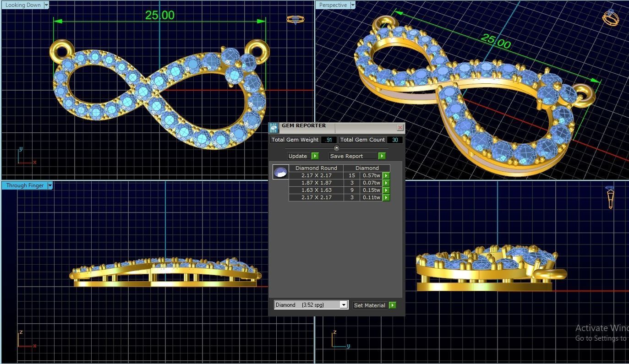Close the Gem Reporter panel
Image resolution: width=629 pixels, height=364 pixels.
click(400, 127)
